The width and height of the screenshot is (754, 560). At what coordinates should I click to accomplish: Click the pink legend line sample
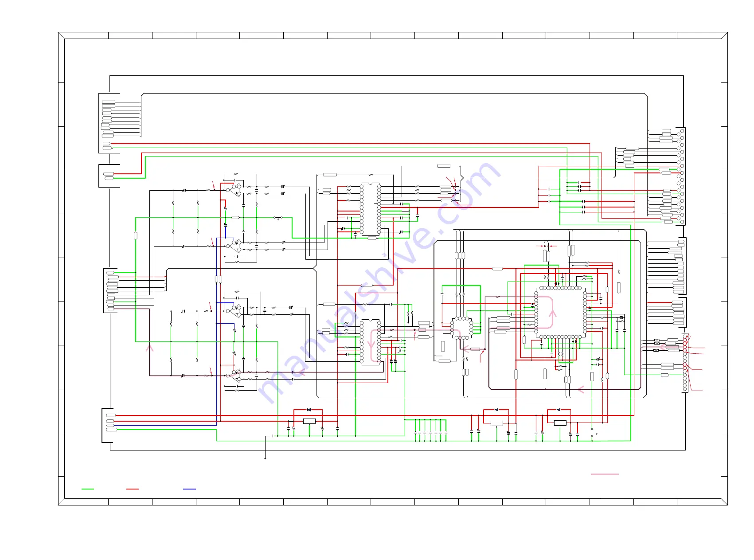coord(605,474)
